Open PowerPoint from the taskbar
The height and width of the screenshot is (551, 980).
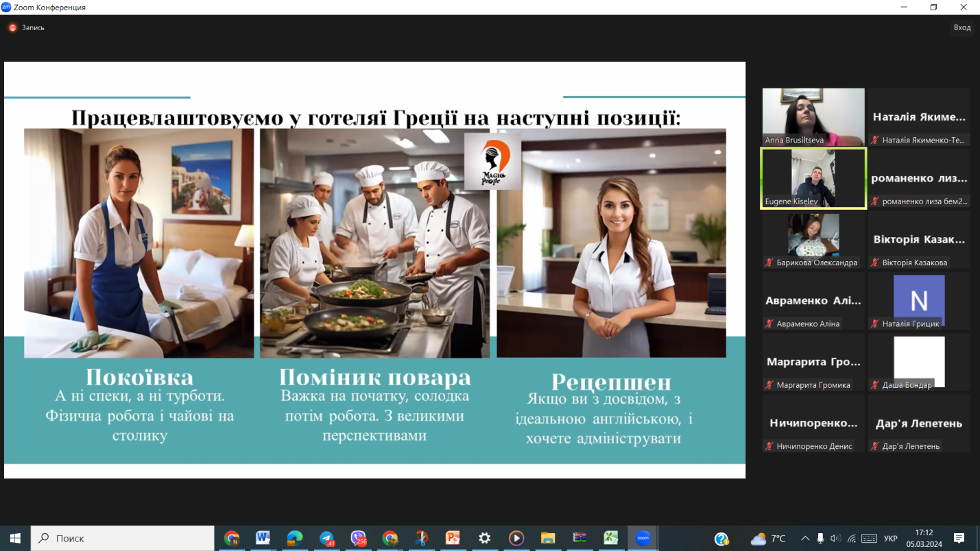(453, 539)
